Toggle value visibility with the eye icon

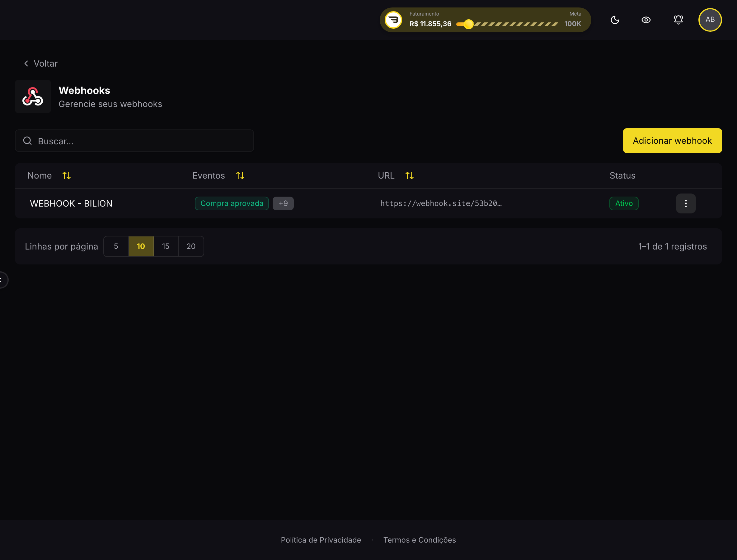pyautogui.click(x=646, y=20)
